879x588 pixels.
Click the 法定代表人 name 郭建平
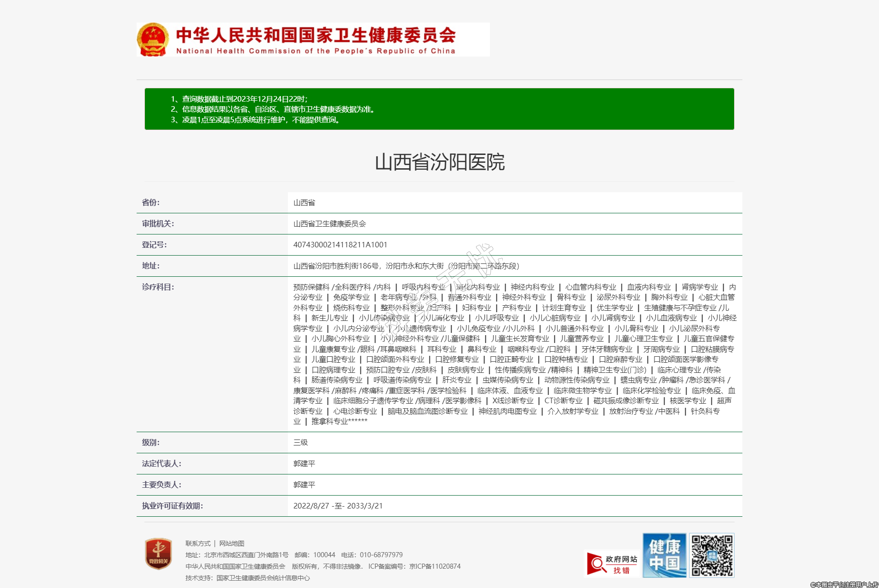click(x=304, y=463)
